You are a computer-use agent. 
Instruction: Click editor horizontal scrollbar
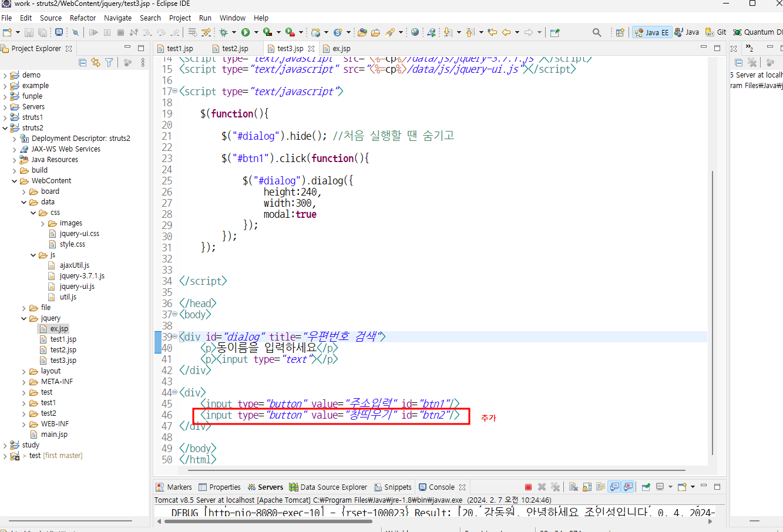(x=436, y=470)
